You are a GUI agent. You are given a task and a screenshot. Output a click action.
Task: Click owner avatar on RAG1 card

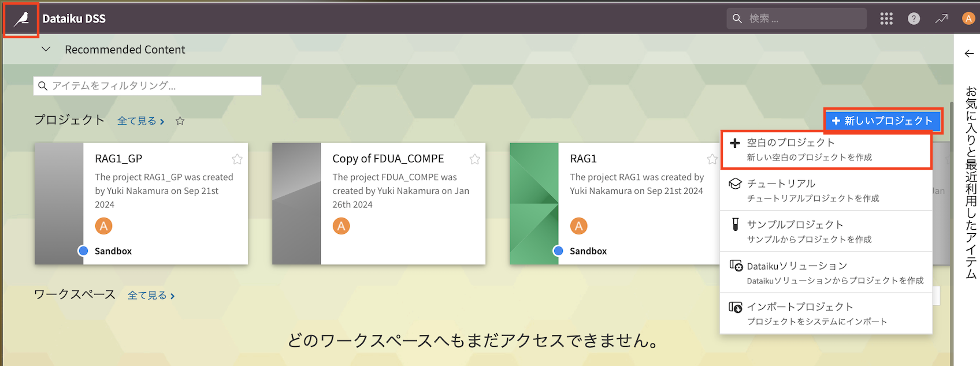[x=578, y=226]
